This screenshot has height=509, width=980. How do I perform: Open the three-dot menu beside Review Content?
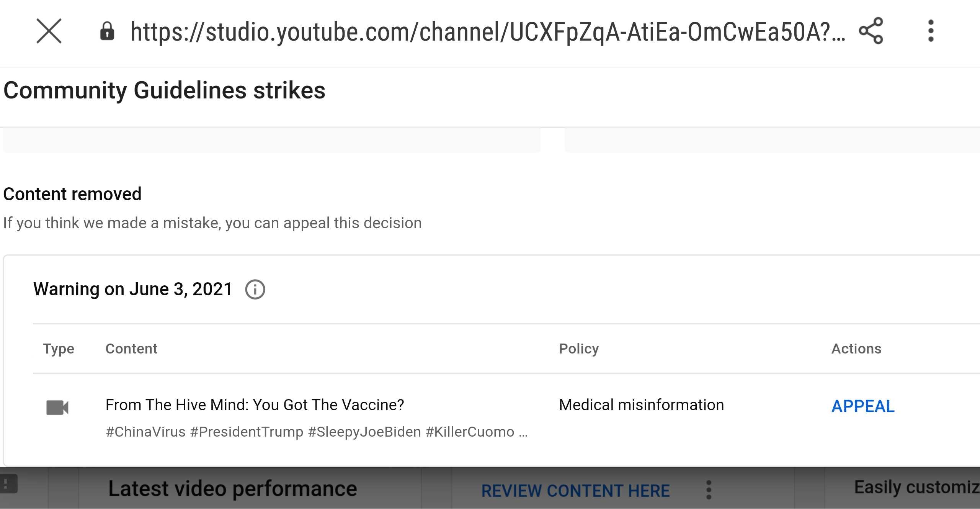pos(709,490)
